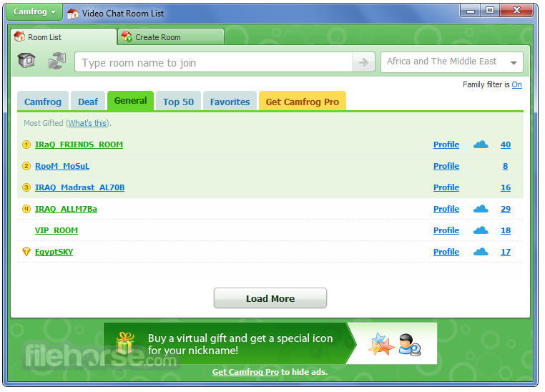Viewport: 545px width, 392px height.
Task: Expand the Africa and The Middle East region dropdown
Action: (451, 62)
